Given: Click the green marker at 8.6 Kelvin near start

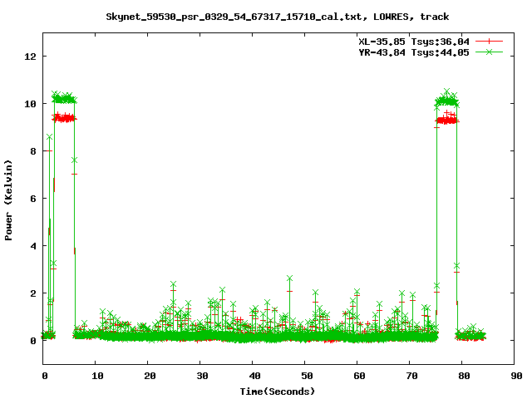Looking at the screenshot, I should (x=50, y=136).
